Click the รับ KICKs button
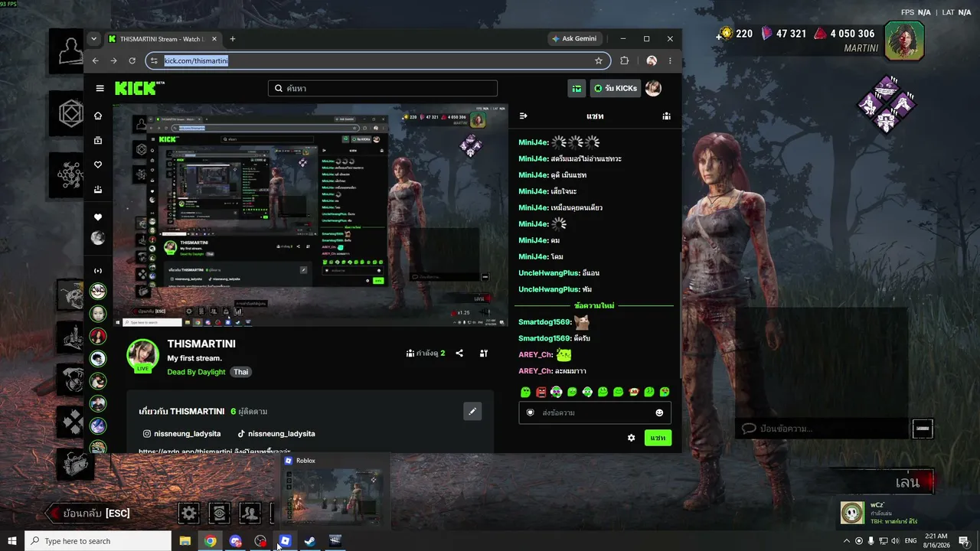Image resolution: width=980 pixels, height=551 pixels. coord(616,88)
